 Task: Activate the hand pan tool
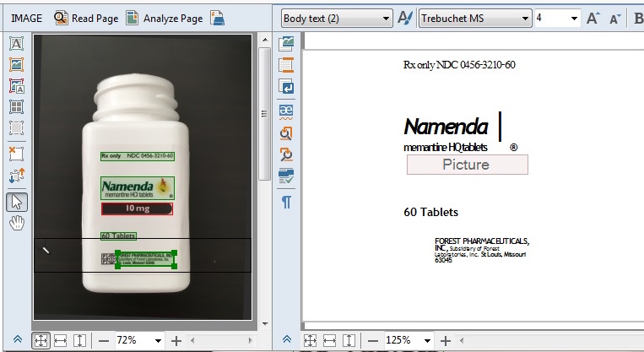[x=16, y=223]
